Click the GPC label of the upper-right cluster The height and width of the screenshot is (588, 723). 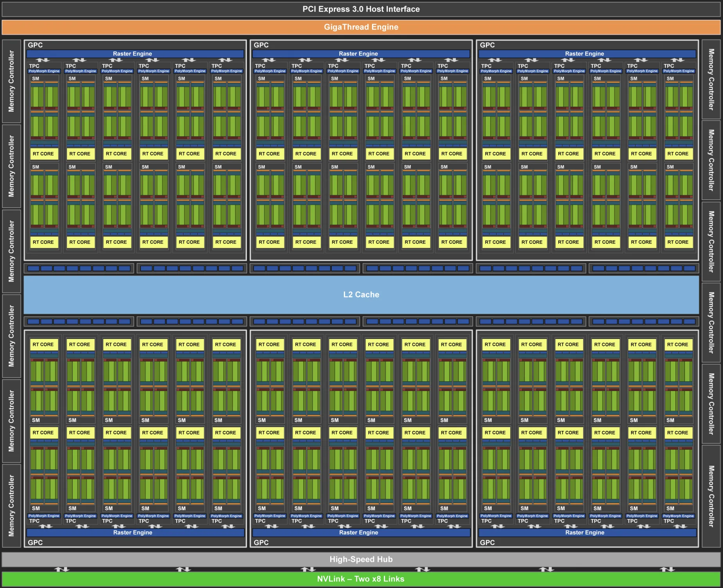tap(487, 45)
